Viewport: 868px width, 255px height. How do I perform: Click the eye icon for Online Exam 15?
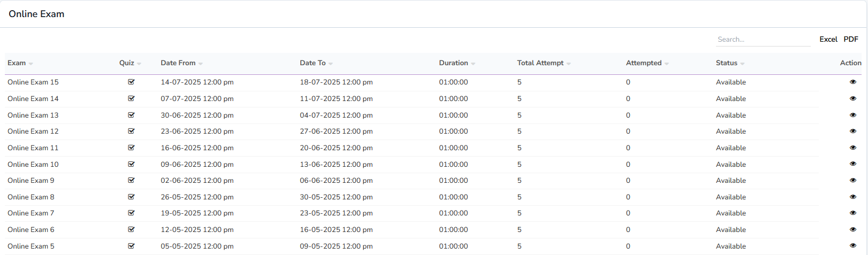(852, 82)
